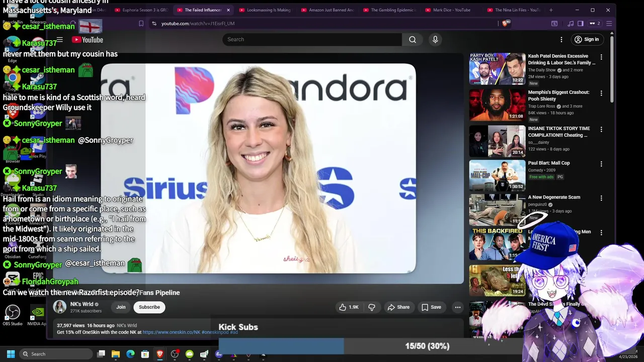Like the video with thumbs-up 1.9K
Image resolution: width=644 pixels, height=362 pixels.
[x=349, y=307]
